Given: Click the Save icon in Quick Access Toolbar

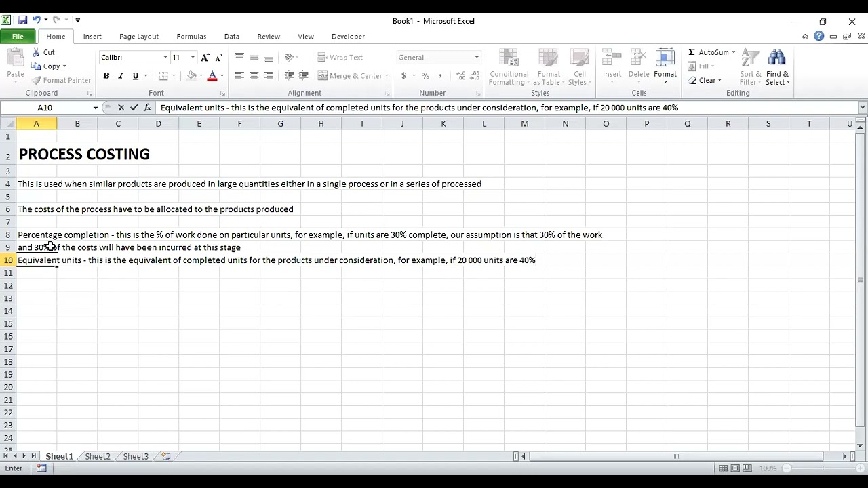Looking at the screenshot, I should (x=23, y=20).
